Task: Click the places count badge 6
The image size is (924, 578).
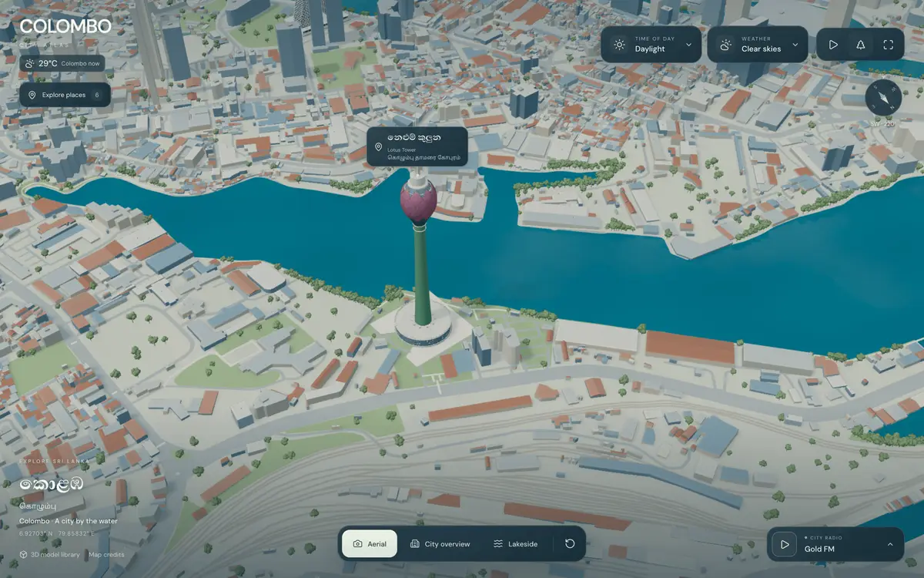Action: click(97, 95)
